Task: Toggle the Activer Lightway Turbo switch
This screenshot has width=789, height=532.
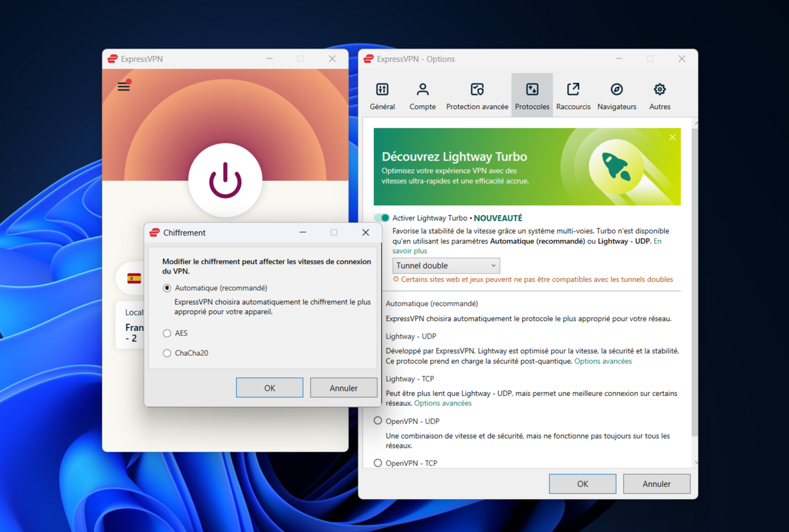Action: pos(382,218)
